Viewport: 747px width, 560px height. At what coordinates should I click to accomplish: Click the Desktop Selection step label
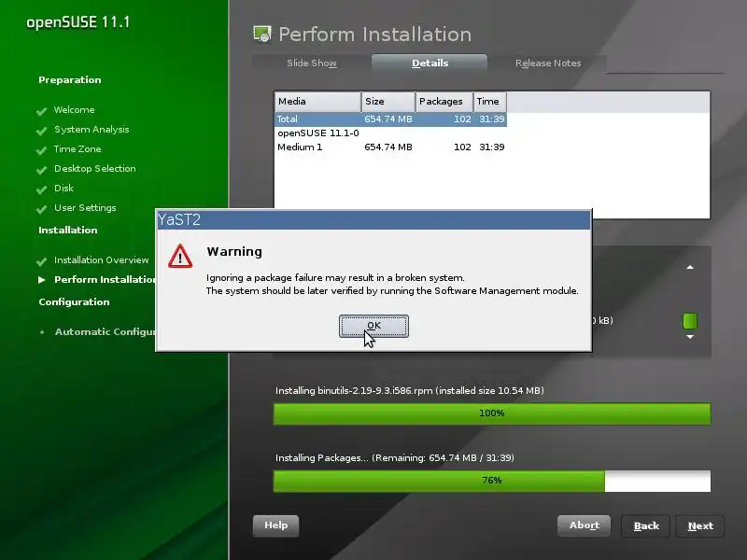95,169
